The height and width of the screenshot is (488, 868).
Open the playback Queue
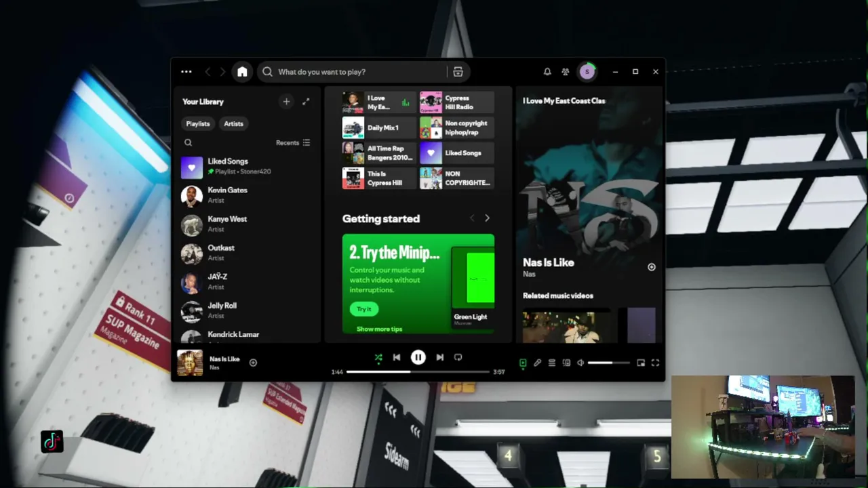tap(552, 363)
